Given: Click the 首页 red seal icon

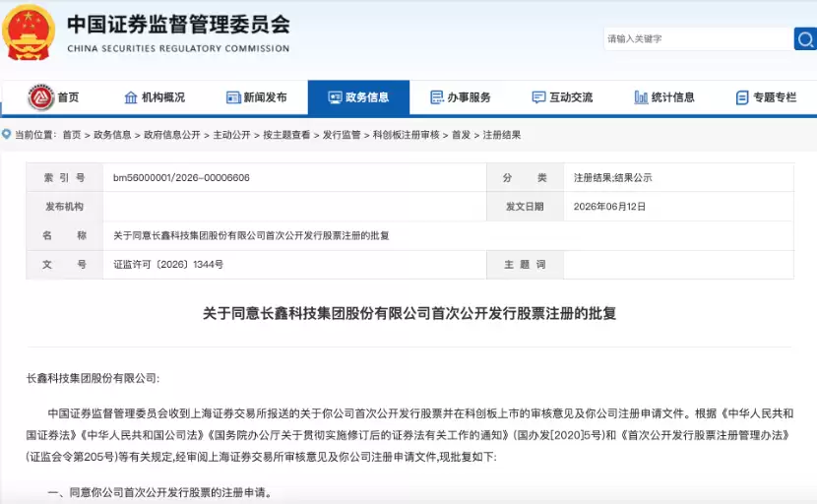Looking at the screenshot, I should 41,97.
